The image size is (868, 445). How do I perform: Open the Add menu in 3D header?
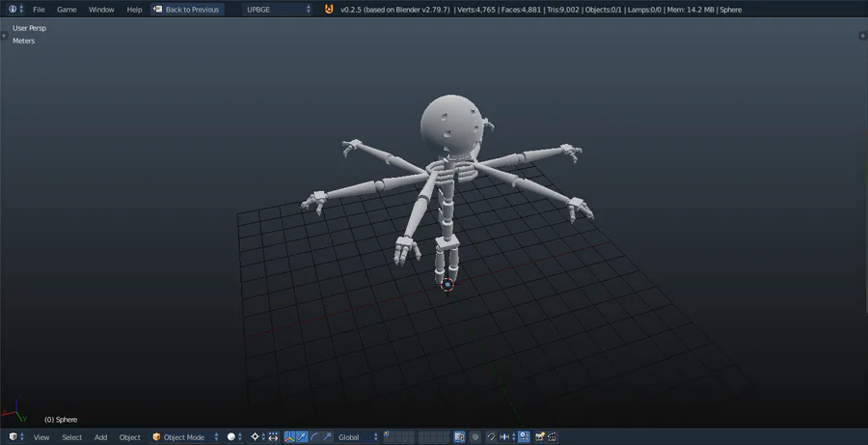point(100,437)
